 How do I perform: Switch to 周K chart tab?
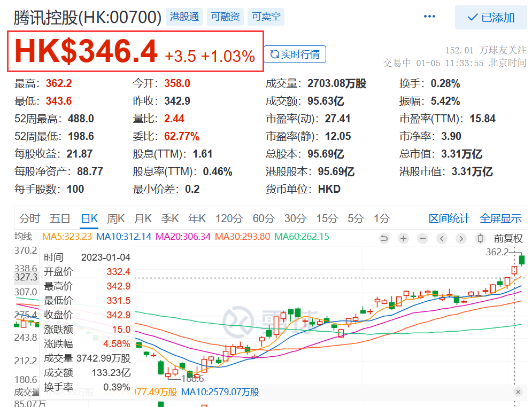tap(115, 218)
